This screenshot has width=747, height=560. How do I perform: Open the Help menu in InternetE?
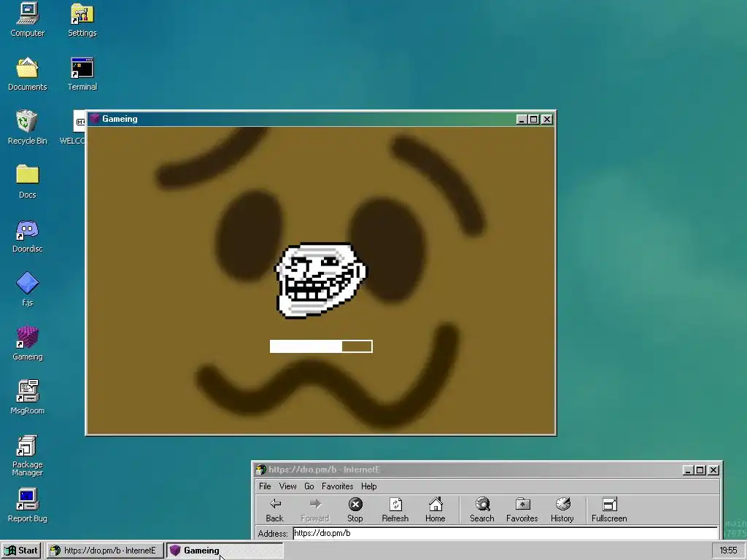click(x=368, y=486)
